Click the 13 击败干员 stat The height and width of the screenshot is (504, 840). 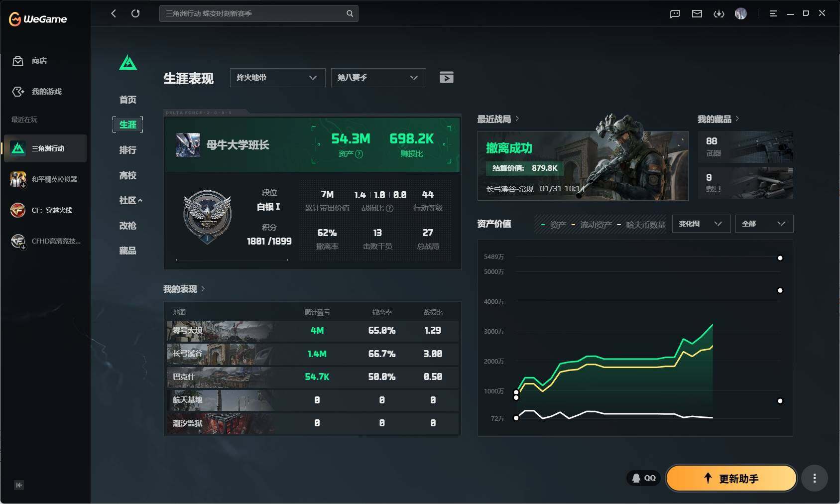coord(377,239)
